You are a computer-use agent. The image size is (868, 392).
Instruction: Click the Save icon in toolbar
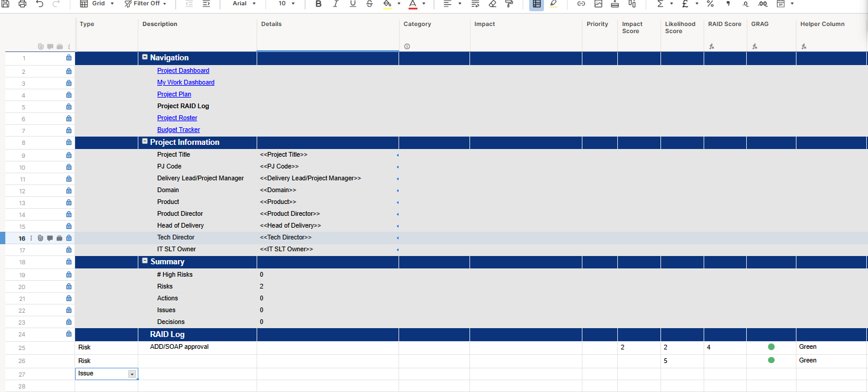point(5,4)
